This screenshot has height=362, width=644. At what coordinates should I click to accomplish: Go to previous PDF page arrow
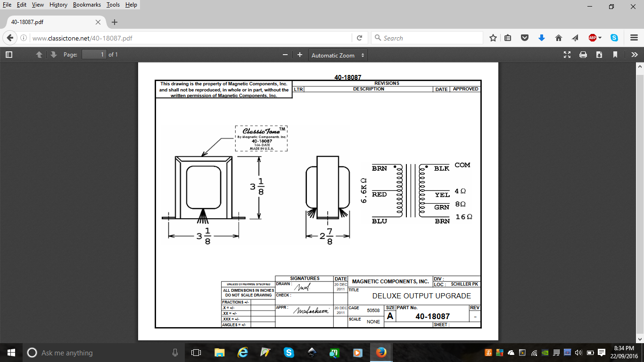pos(39,55)
